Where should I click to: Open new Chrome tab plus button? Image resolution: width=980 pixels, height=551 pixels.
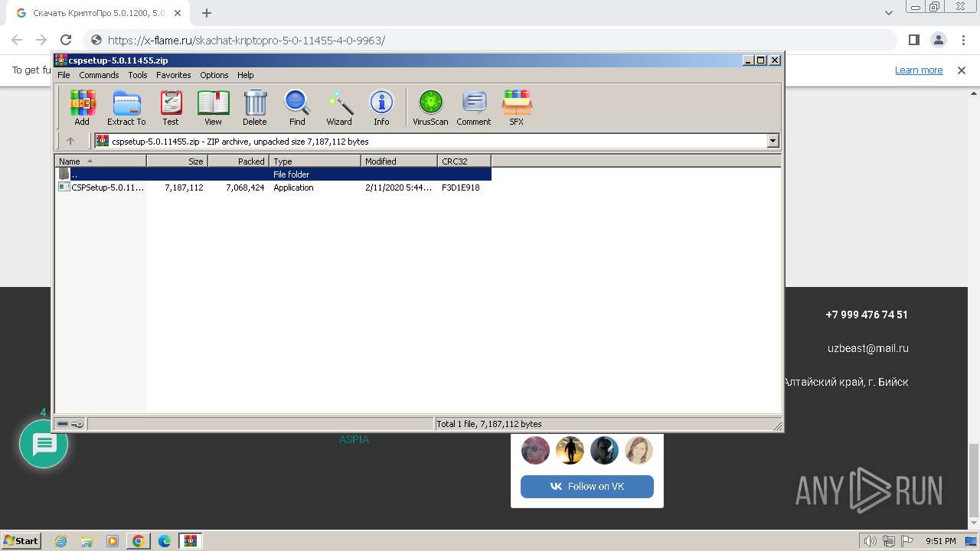point(207,13)
